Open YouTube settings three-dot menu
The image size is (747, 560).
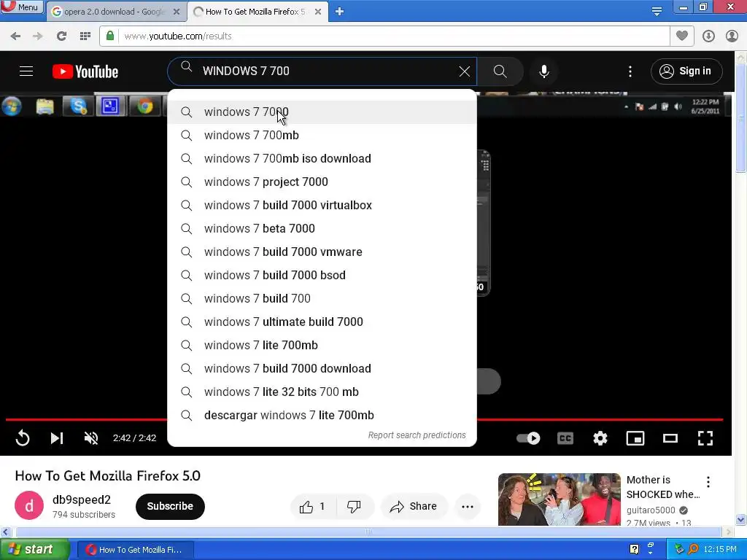coord(630,71)
